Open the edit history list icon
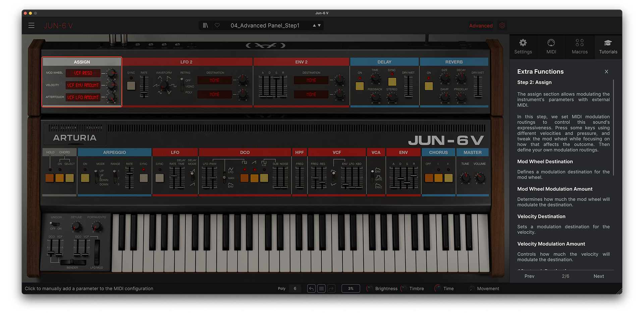 click(x=321, y=289)
